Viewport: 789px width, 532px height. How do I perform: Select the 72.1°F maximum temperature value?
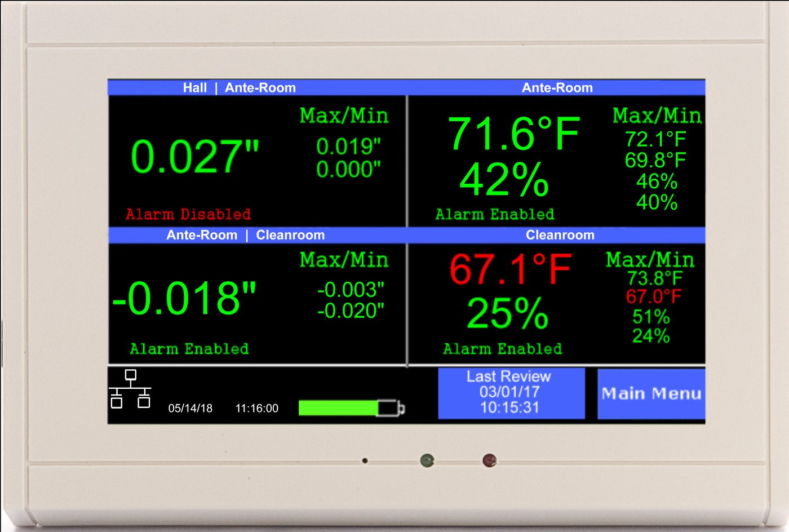(x=655, y=139)
